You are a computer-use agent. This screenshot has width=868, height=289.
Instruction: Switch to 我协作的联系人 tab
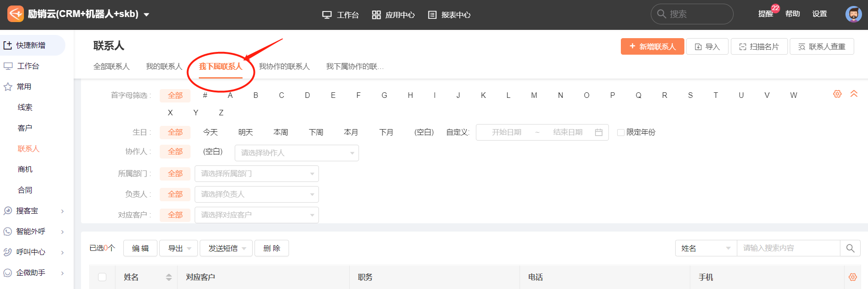(284, 67)
